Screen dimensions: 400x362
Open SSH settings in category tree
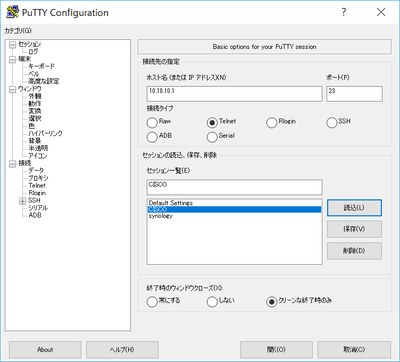34,200
